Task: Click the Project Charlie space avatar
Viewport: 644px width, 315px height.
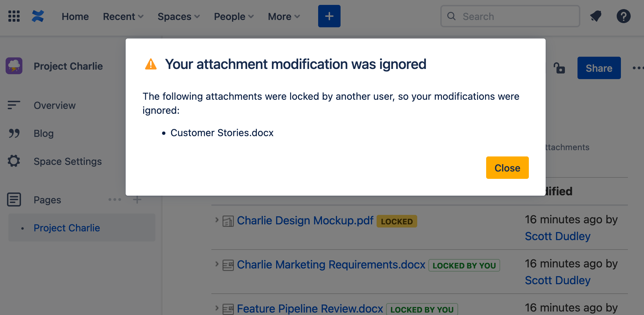Action: [14, 66]
